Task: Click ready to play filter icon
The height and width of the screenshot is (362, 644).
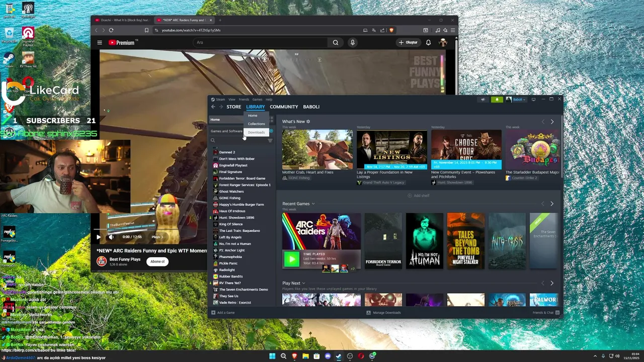Action: click(x=271, y=131)
